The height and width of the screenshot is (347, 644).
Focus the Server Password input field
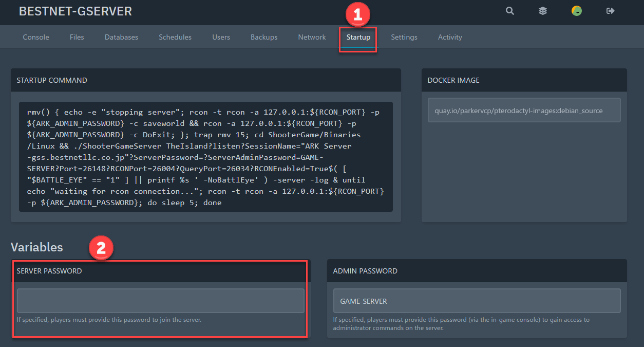[x=160, y=301]
